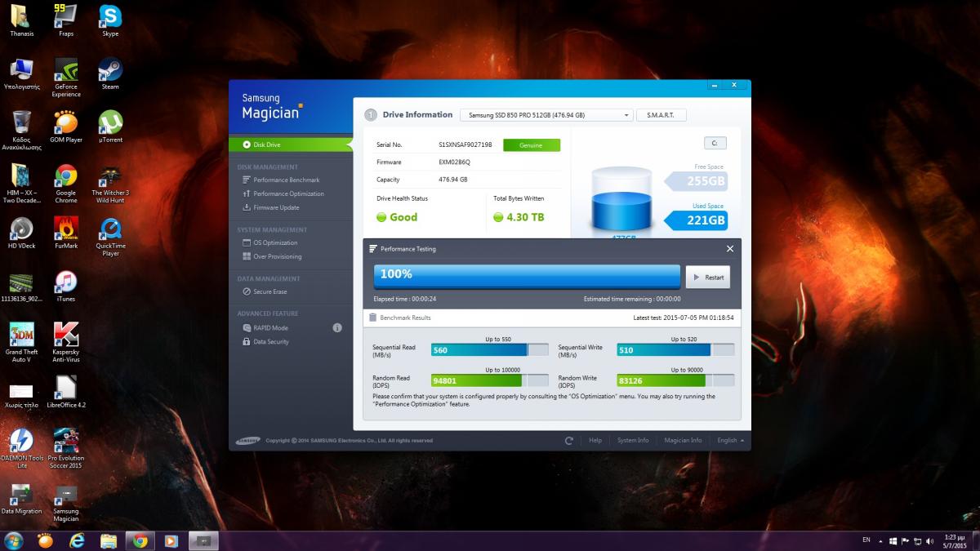Click the refresh icon in Magician footer
This screenshot has width=980, height=551.
tap(569, 440)
